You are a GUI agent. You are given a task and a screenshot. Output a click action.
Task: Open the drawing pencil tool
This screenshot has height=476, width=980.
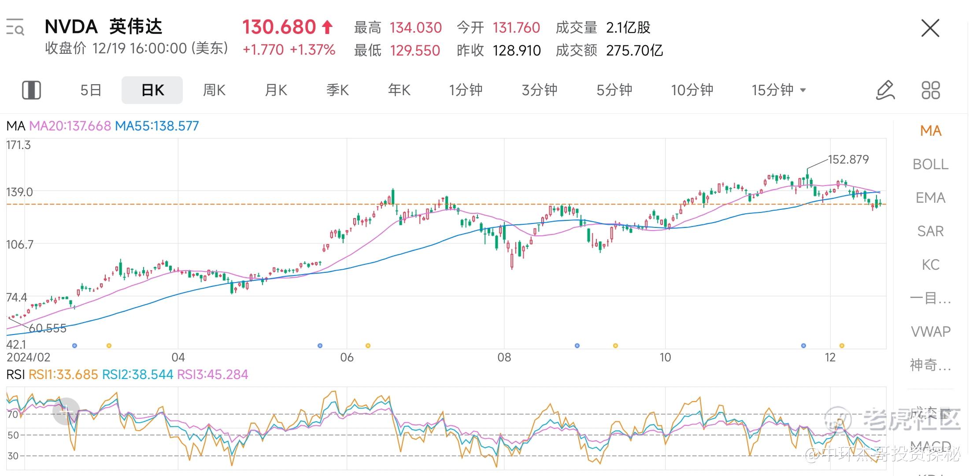click(885, 90)
